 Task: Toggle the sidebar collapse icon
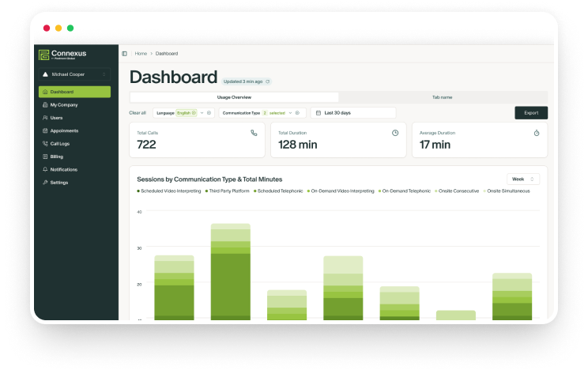[124, 54]
